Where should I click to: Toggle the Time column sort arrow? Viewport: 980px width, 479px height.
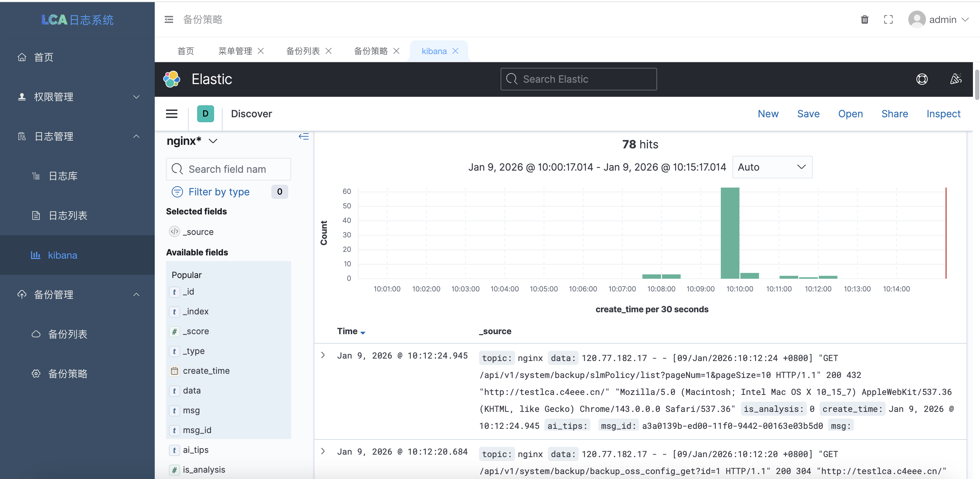click(x=362, y=332)
